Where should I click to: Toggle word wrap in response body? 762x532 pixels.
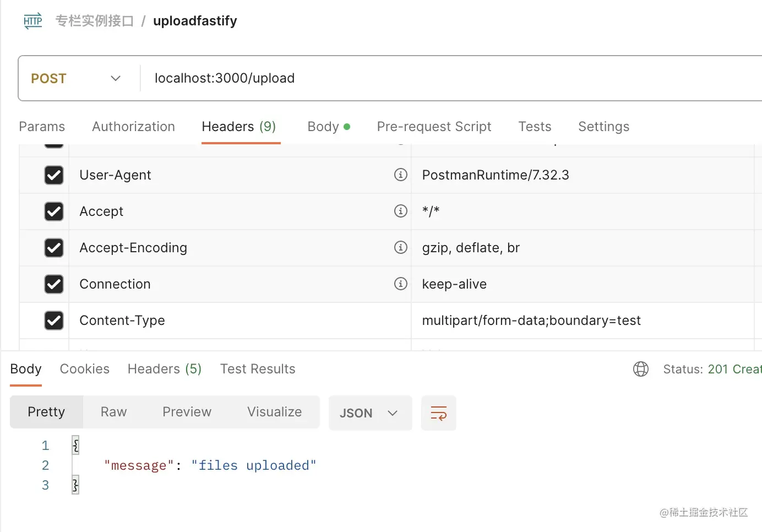pos(438,413)
